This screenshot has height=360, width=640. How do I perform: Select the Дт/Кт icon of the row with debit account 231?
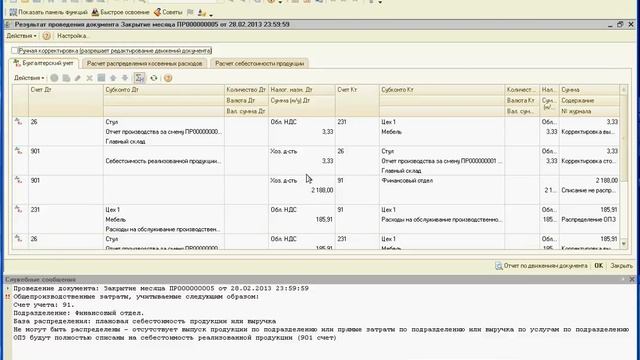point(18,209)
